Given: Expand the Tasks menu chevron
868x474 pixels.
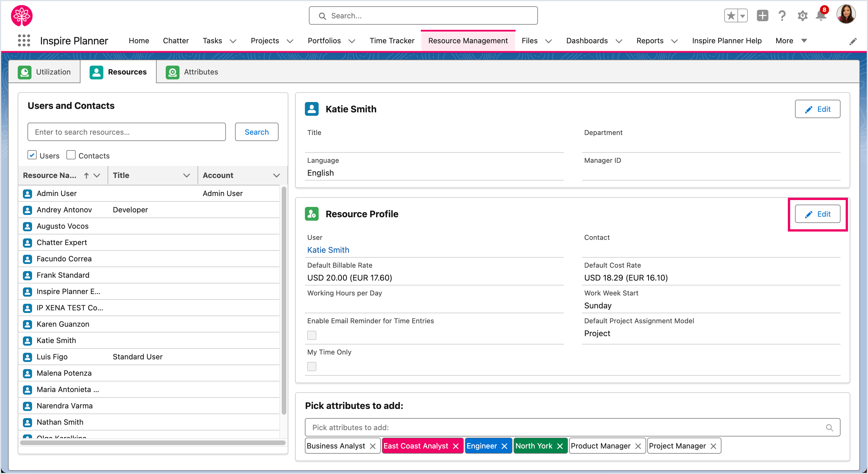Looking at the screenshot, I should (x=233, y=41).
